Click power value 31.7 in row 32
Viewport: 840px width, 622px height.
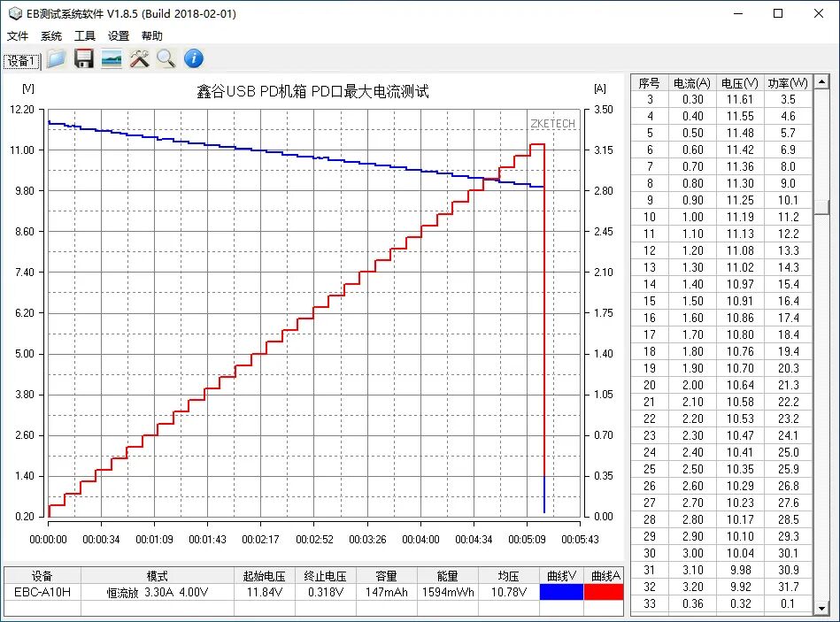click(x=788, y=587)
